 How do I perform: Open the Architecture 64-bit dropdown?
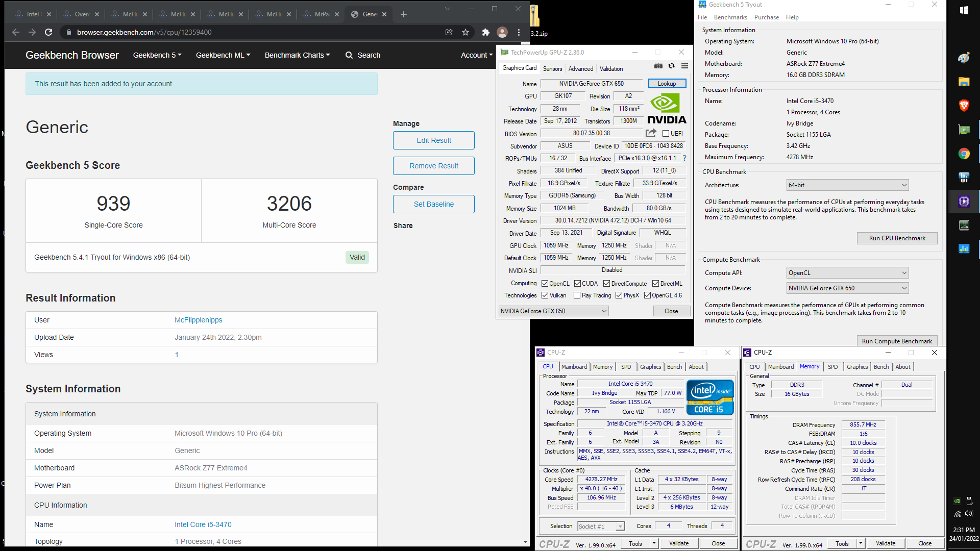(x=847, y=185)
